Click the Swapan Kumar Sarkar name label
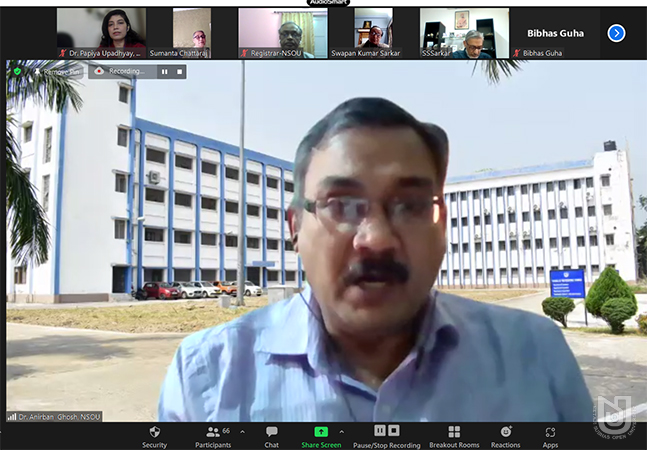 pos(366,53)
